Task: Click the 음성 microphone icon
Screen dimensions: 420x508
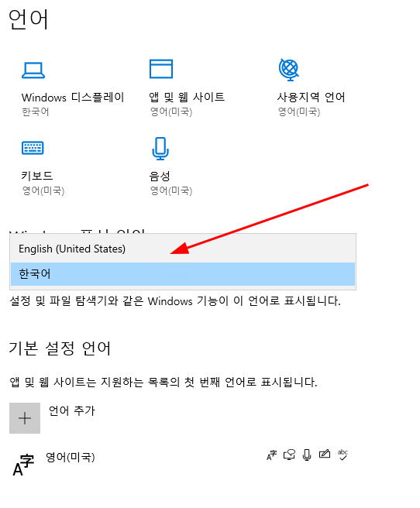Action: (160, 149)
